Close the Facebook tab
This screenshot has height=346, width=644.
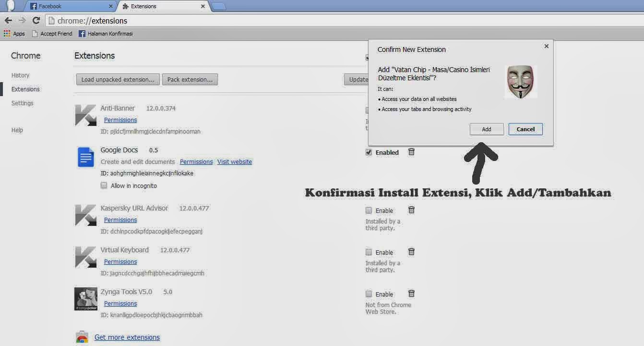click(111, 6)
